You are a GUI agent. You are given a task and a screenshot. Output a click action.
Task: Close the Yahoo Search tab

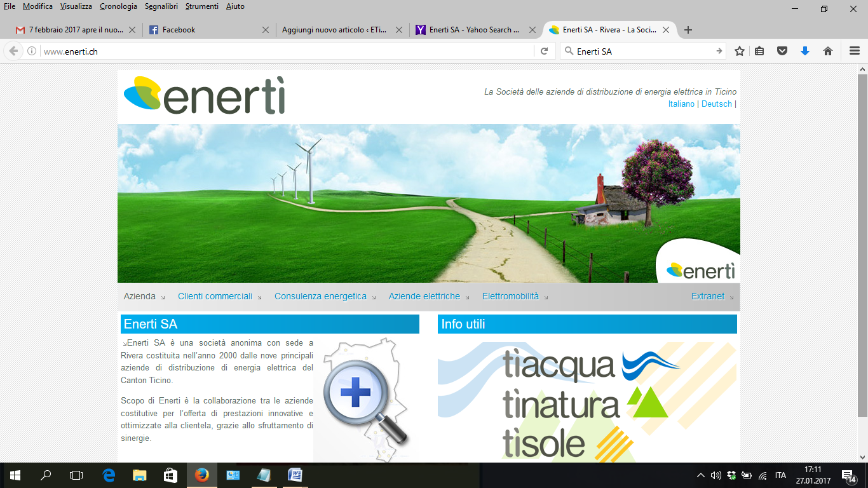532,30
